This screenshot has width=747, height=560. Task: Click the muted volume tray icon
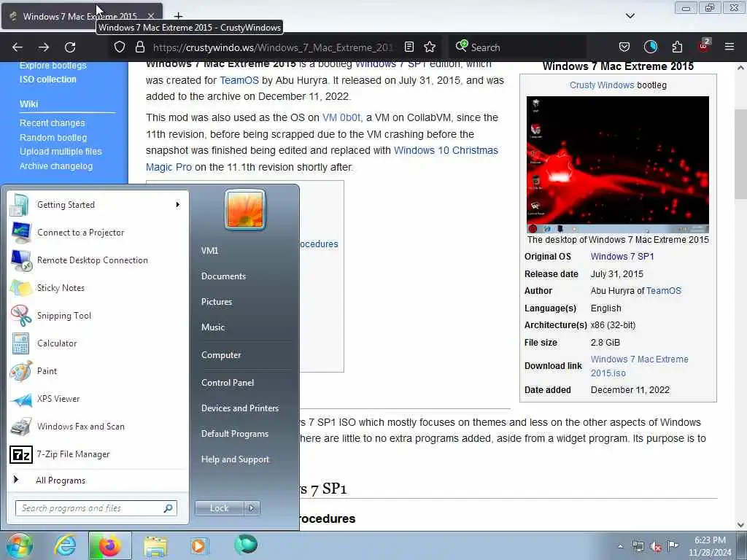[x=656, y=547]
